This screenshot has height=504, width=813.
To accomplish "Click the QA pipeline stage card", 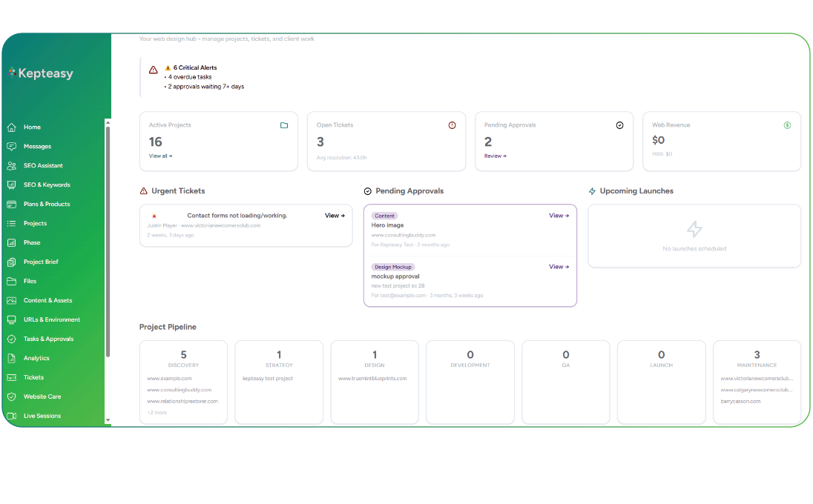I will point(566,382).
